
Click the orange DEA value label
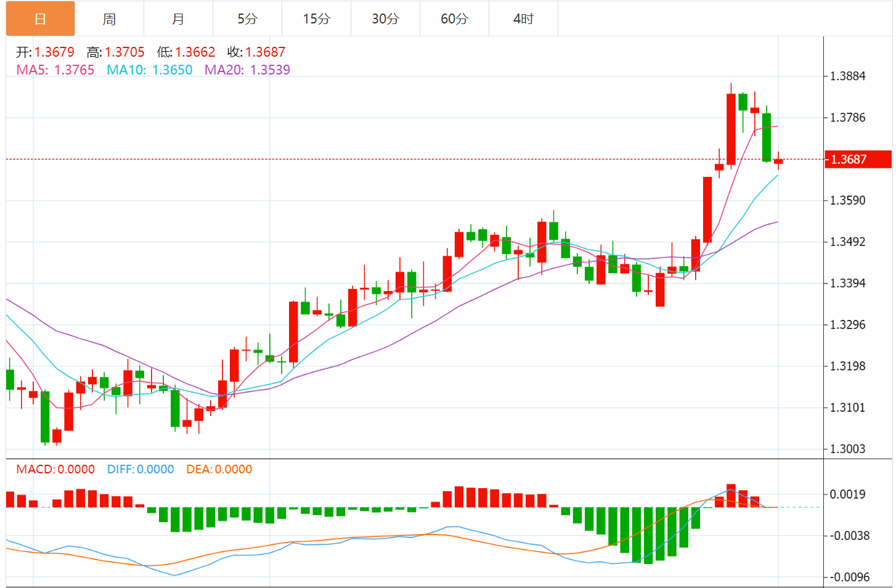pos(219,470)
